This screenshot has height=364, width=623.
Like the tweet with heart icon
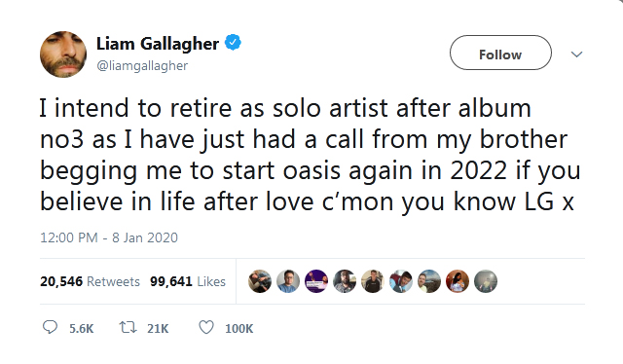(206, 327)
